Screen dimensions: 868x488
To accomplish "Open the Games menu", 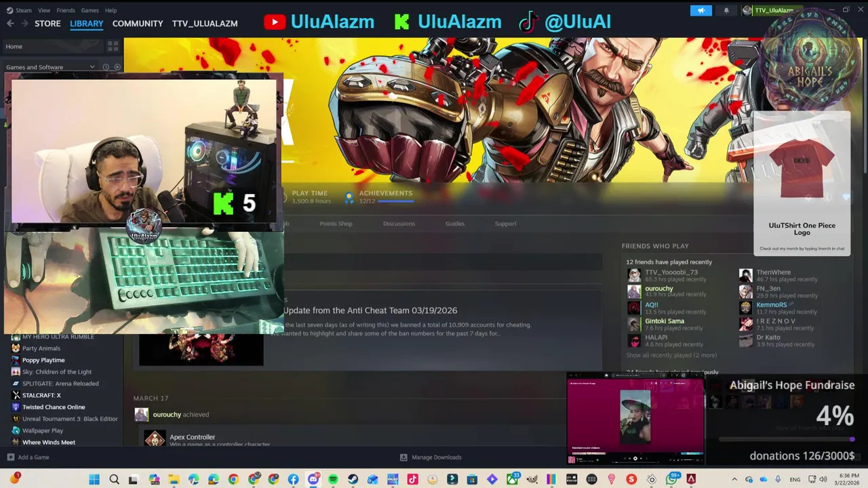I will point(90,10).
